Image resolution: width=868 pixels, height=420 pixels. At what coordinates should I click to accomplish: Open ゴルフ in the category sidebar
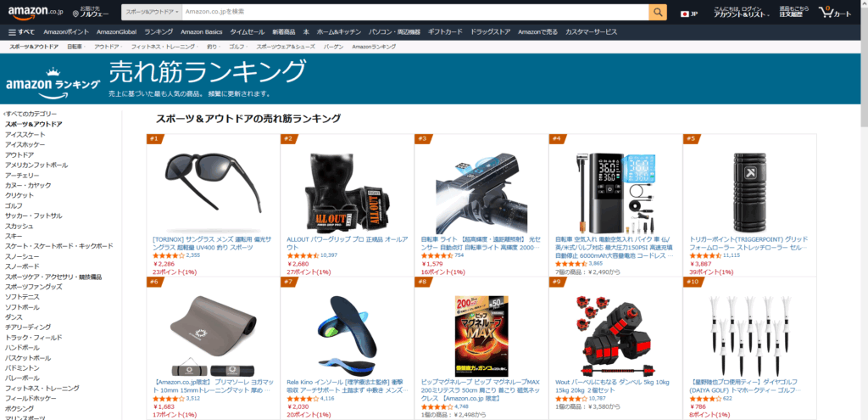pos(14,205)
